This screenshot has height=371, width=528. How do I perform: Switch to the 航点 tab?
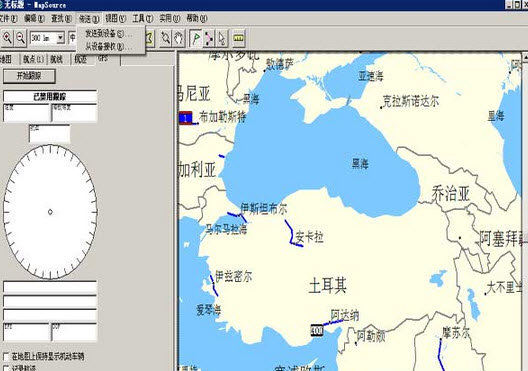tap(33, 59)
